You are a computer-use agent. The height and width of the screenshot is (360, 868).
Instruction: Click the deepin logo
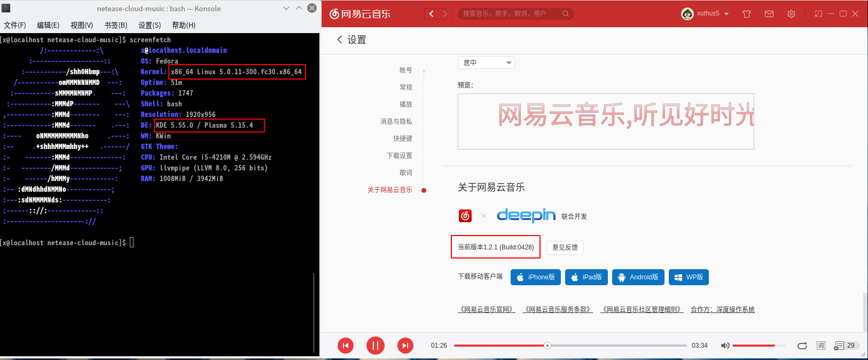tap(526, 215)
